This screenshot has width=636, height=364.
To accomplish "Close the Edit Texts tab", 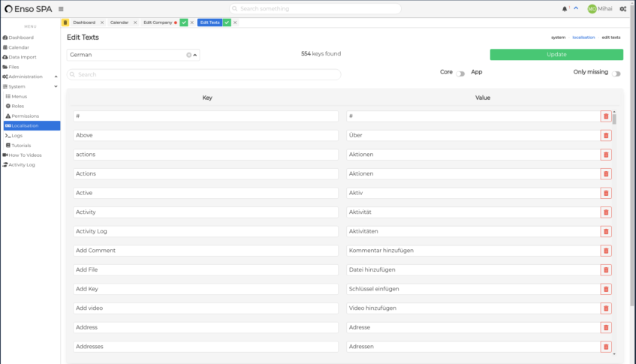I will [x=235, y=23].
